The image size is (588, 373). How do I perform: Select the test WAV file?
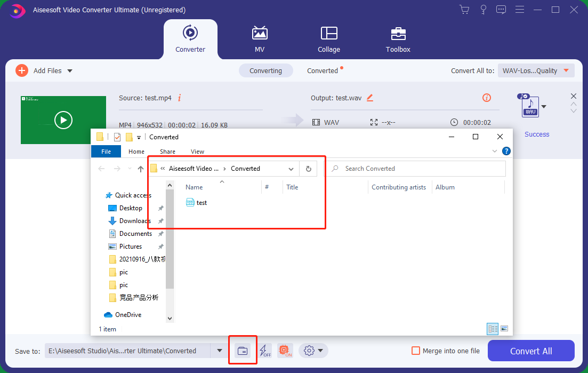197,203
